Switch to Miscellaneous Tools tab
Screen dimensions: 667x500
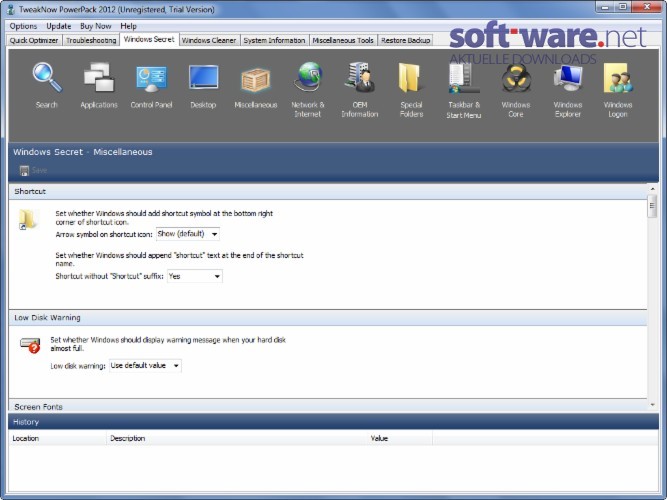coord(343,40)
